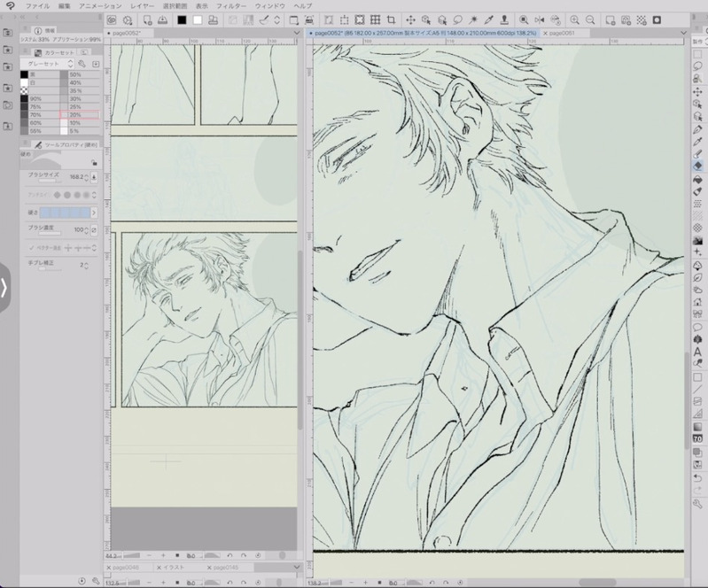Viewport: 708px width, 588px height.
Task: Open the グレーセット color set dropdown
Action: coord(47,64)
